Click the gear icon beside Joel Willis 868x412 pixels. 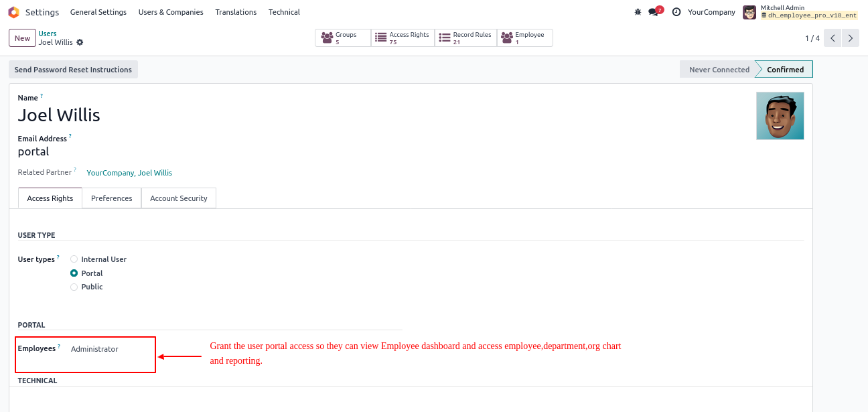click(x=80, y=42)
